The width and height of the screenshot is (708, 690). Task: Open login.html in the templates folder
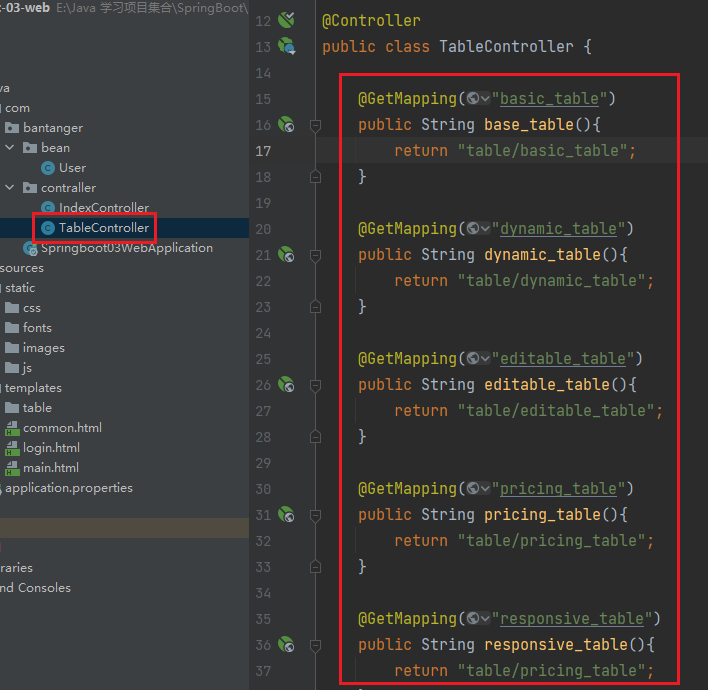51,448
